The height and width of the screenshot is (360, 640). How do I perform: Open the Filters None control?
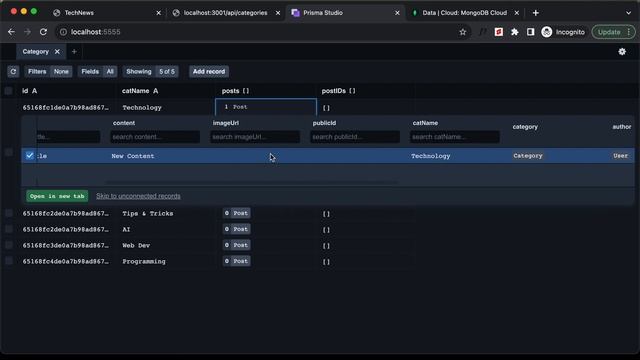coord(48,71)
